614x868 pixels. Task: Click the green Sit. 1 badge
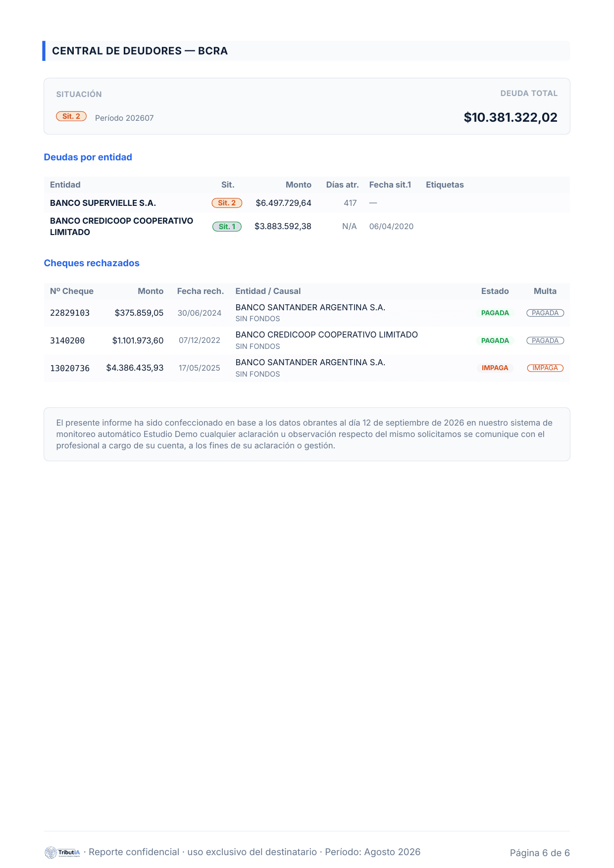tap(227, 227)
